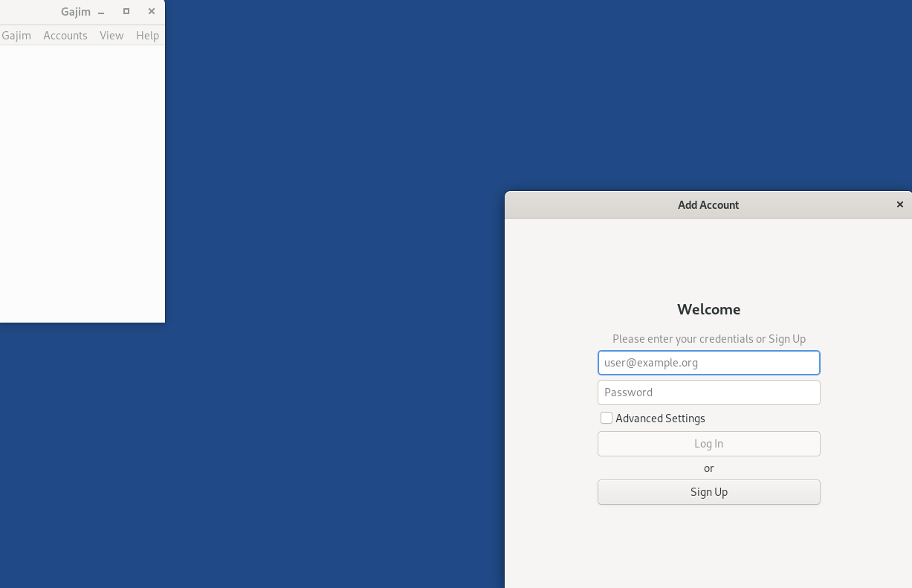912x588 pixels.
Task: Click the 'Please enter your credentials' text
Action: [x=708, y=339]
